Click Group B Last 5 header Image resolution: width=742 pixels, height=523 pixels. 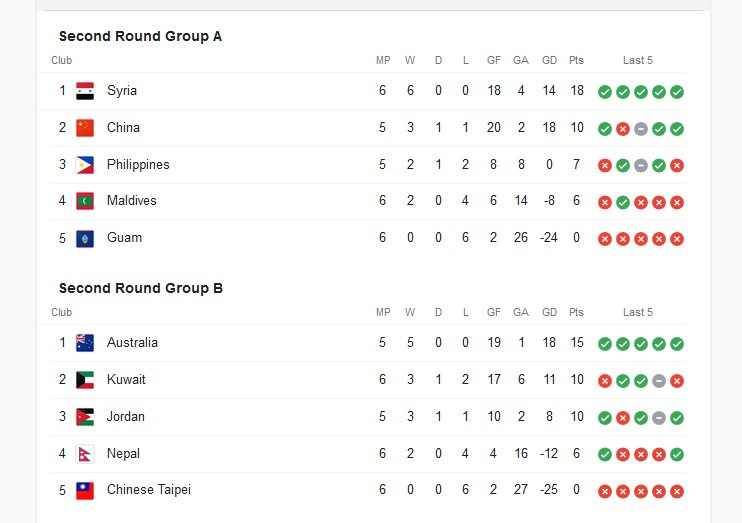(x=637, y=312)
